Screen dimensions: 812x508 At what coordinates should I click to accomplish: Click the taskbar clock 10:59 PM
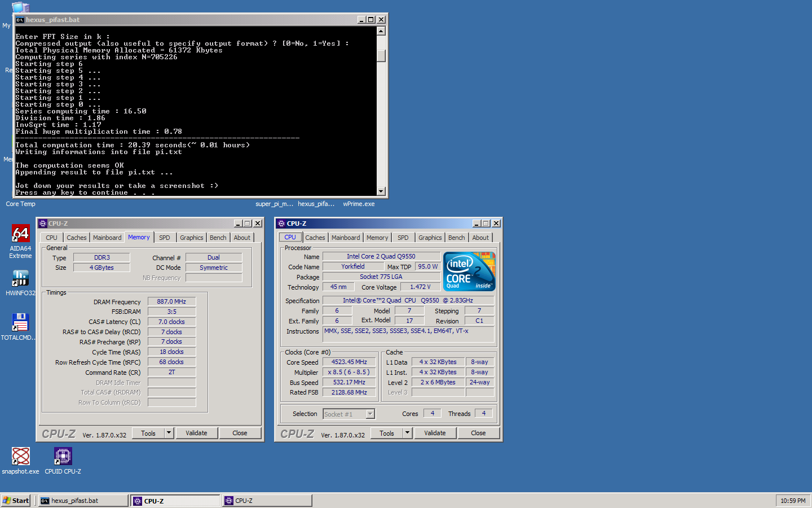(793, 501)
